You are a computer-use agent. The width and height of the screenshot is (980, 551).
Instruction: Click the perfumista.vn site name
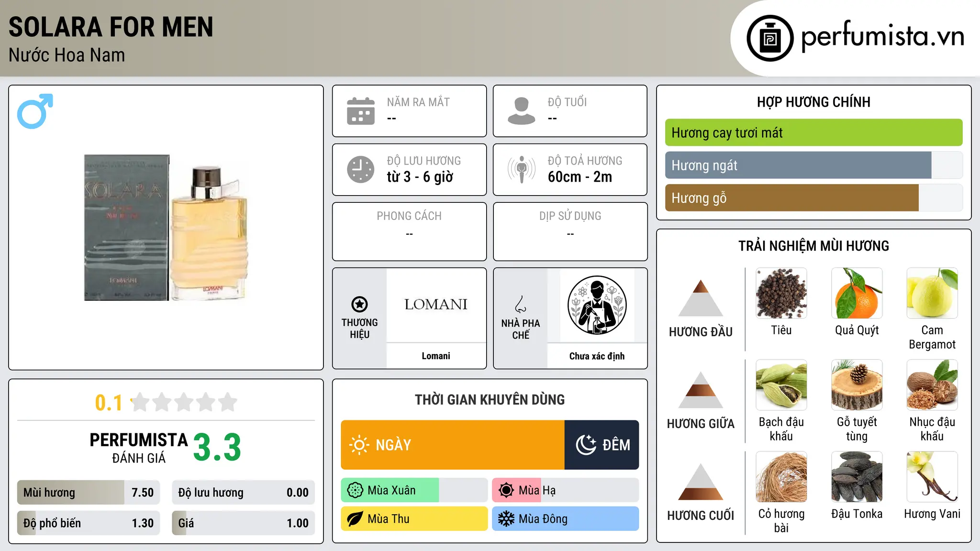click(882, 36)
